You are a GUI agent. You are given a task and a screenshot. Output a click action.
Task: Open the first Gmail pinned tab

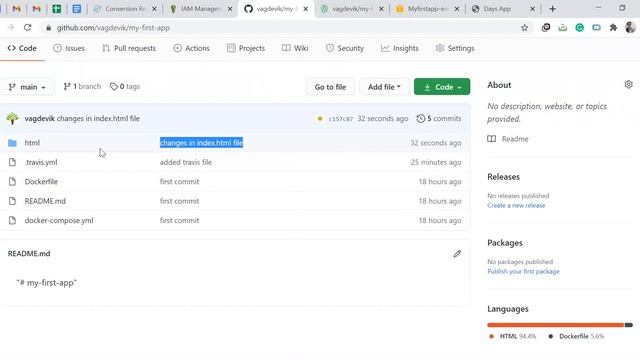[16, 9]
